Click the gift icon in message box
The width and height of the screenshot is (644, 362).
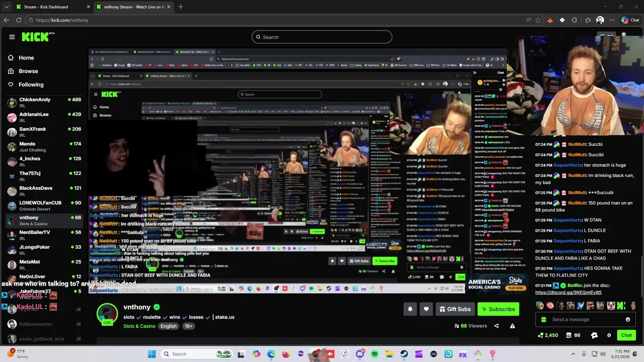543,319
